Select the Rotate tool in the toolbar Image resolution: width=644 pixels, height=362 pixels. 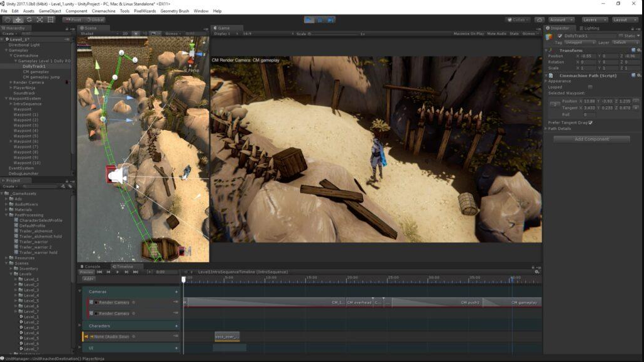(29, 19)
